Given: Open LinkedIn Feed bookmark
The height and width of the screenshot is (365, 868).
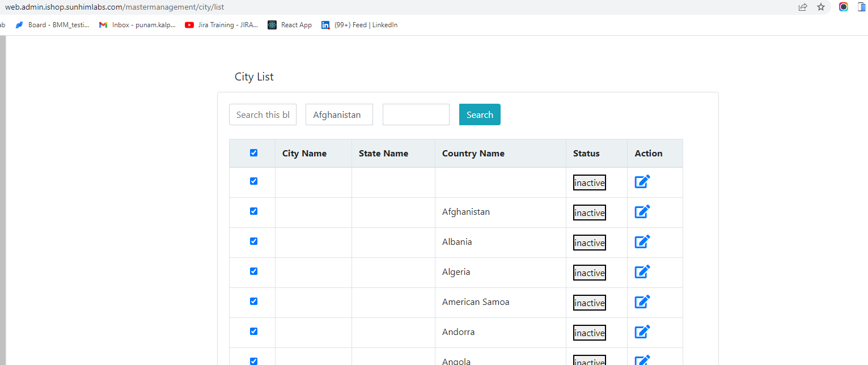Looking at the screenshot, I should pos(359,25).
